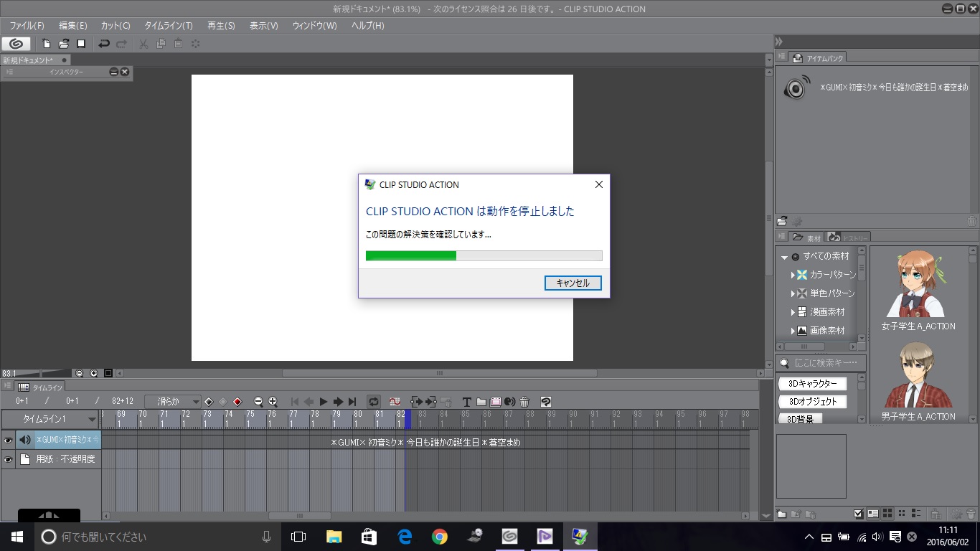Toggle visibility of 用紙 paper track
Screen dimensions: 980x551
click(9, 459)
